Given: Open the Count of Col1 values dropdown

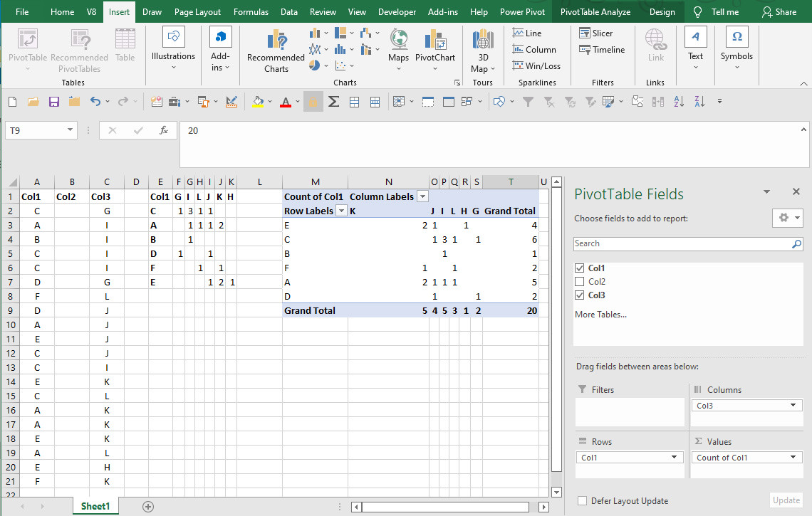Looking at the screenshot, I should pyautogui.click(x=793, y=457).
